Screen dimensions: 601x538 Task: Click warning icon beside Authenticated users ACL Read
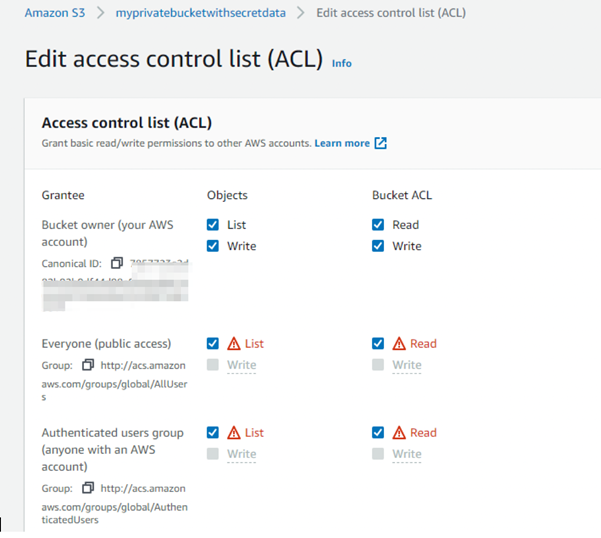pyautogui.click(x=398, y=433)
